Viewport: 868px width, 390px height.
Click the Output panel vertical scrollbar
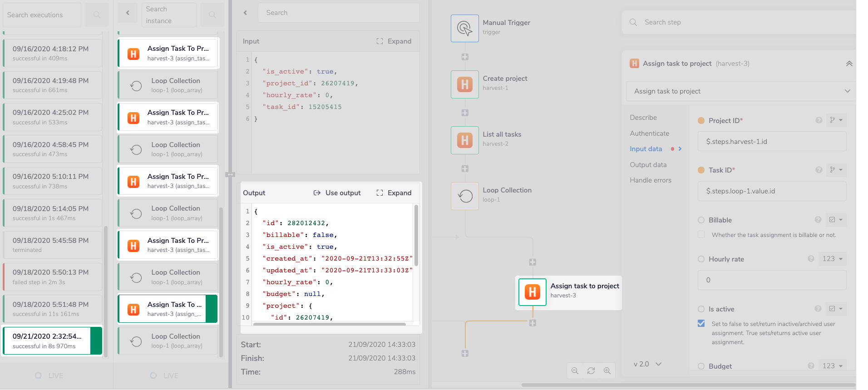pyautogui.click(x=416, y=235)
